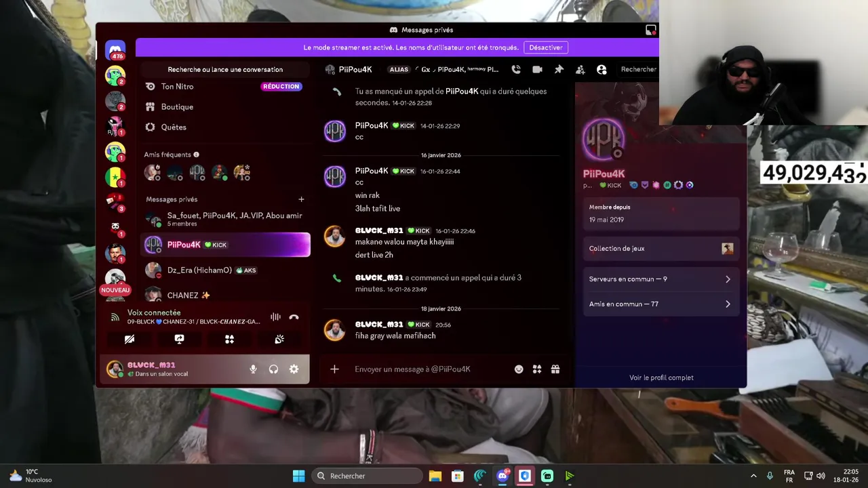Open the soundboard in voice panel
Viewport: 868px width, 488px height.
click(x=279, y=339)
